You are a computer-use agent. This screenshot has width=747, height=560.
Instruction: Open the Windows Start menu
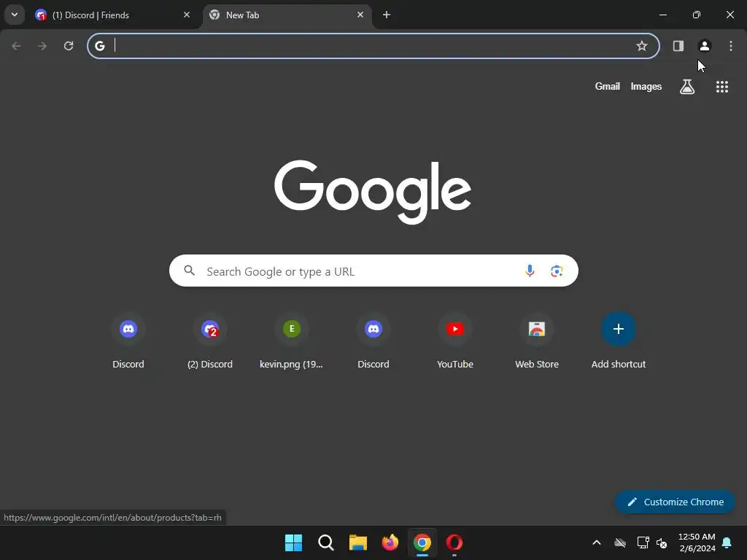(293, 542)
